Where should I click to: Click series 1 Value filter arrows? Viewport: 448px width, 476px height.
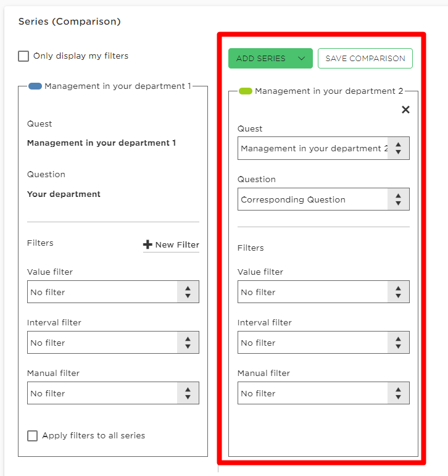[x=188, y=292]
